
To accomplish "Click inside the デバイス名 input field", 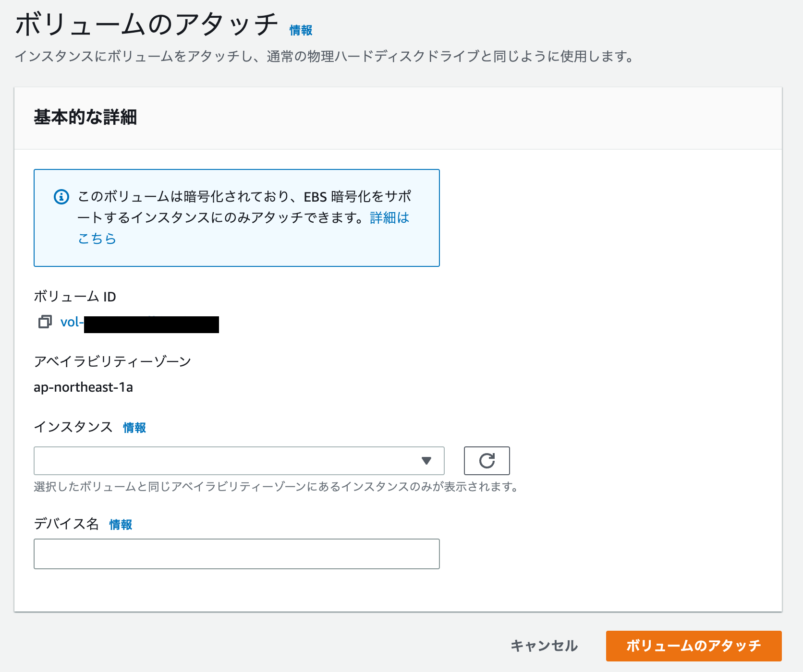I will tap(236, 553).
